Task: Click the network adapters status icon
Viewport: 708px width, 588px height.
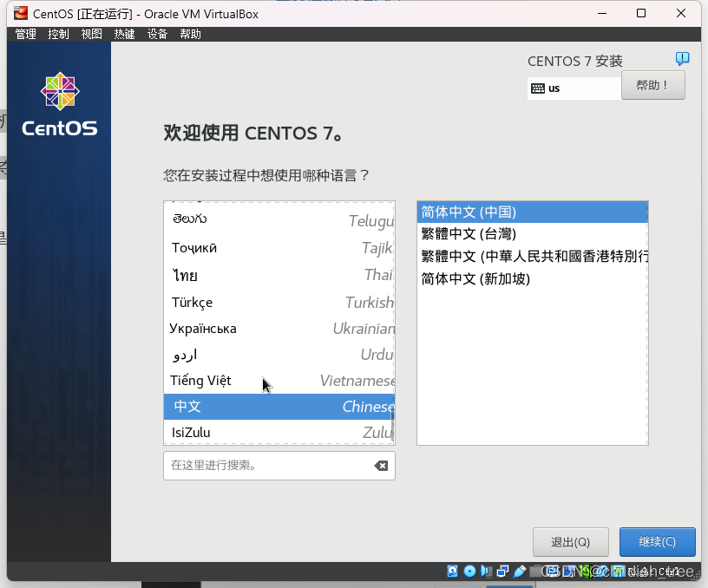Action: coord(502,571)
